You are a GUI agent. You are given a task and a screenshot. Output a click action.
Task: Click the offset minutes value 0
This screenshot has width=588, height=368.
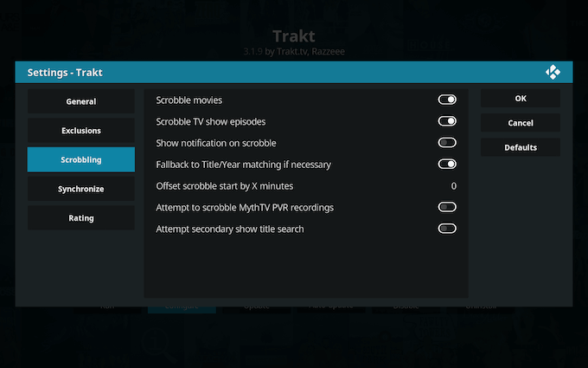pyautogui.click(x=453, y=186)
